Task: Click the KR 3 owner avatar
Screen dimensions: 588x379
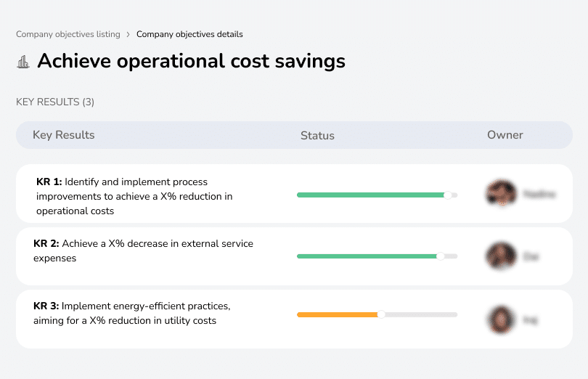Action: tap(500, 319)
